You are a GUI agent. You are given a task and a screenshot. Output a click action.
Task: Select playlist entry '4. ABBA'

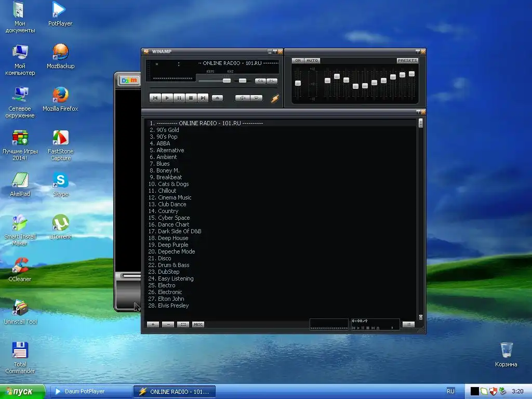coord(281,143)
